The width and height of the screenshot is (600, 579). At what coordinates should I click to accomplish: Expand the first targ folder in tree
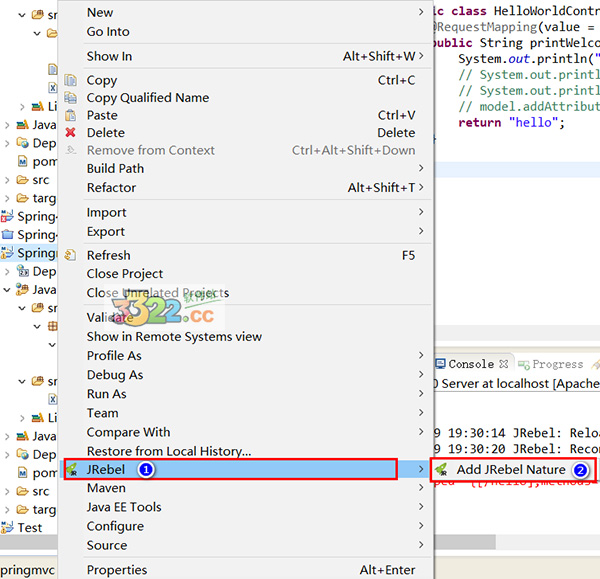[x=7, y=198]
